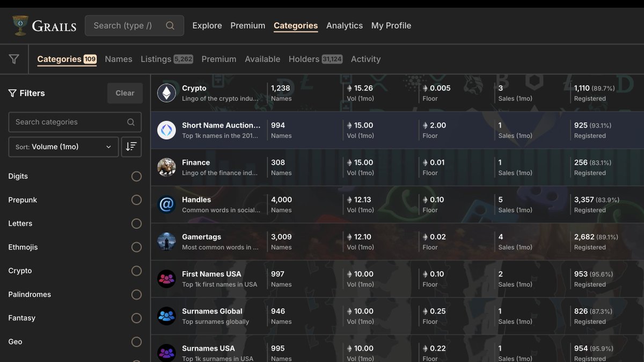The image size is (644, 362).
Task: Select the Prepunk filter radio
Action: tap(136, 200)
